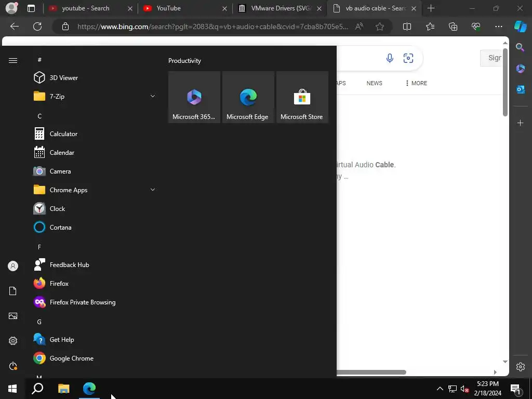Focus the Edge address bar URL
532x399 pixels.
point(212,26)
